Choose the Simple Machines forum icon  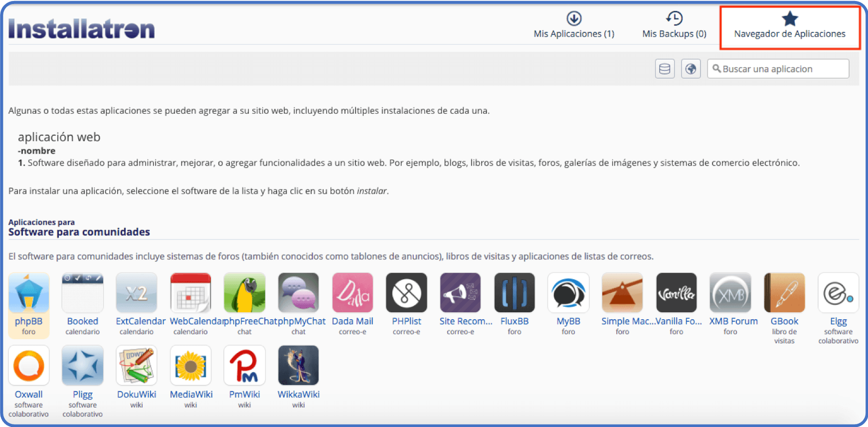(x=622, y=293)
